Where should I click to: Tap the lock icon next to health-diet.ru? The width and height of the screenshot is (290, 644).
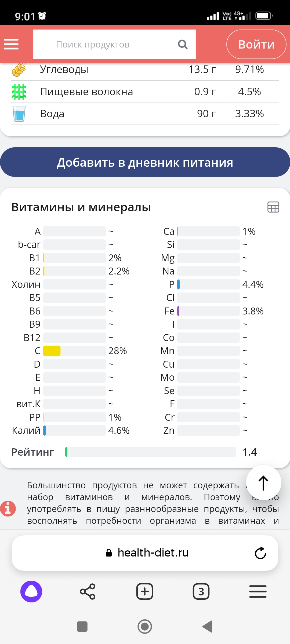tap(109, 553)
